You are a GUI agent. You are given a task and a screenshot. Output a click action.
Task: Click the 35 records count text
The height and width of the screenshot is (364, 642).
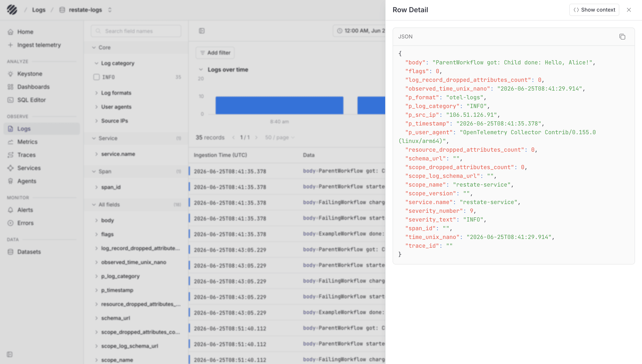210,137
